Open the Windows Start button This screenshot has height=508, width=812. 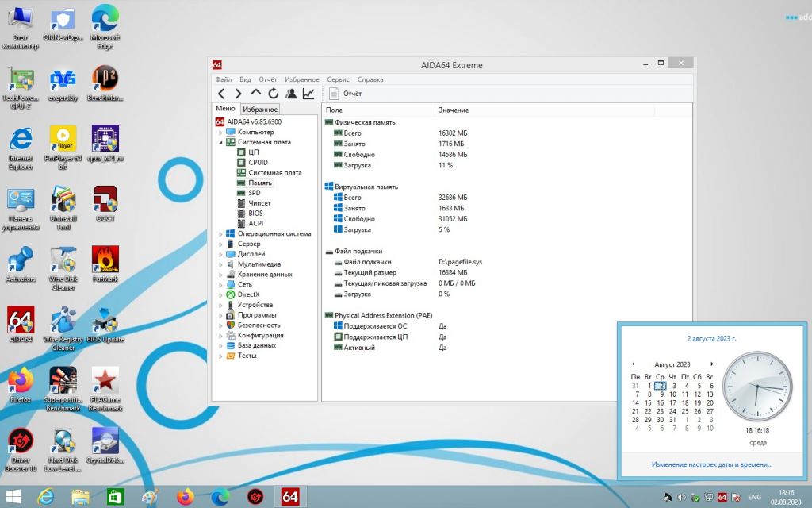point(13,497)
